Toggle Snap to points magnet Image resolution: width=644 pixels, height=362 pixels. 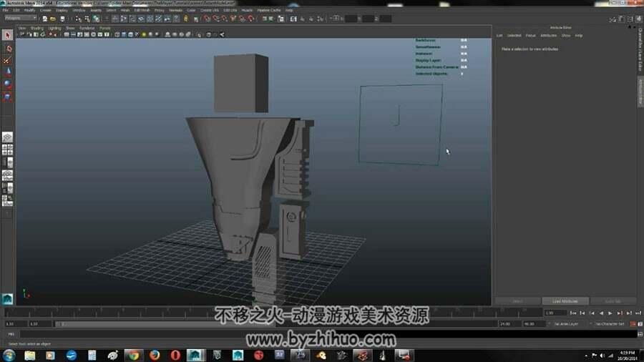coord(224,19)
